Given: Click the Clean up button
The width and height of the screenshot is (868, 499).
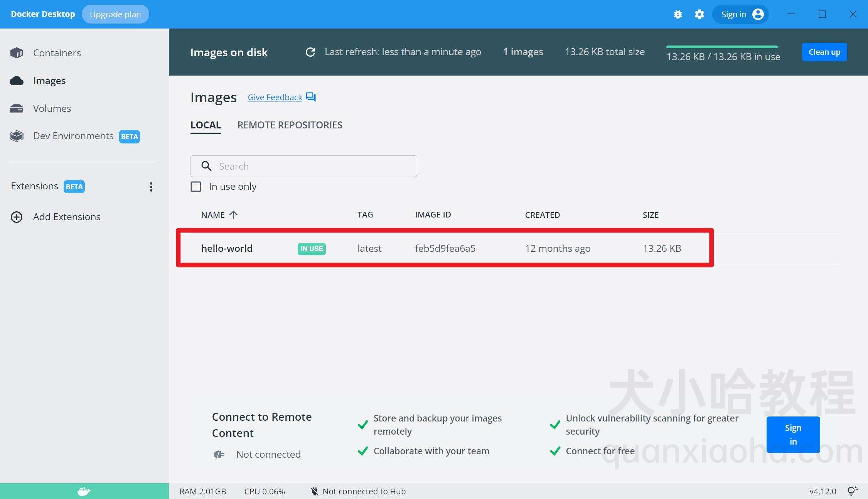Looking at the screenshot, I should pyautogui.click(x=824, y=52).
